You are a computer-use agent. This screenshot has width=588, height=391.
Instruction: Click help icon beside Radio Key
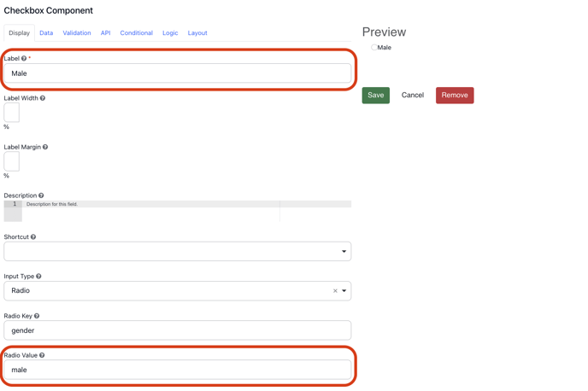pos(37,316)
